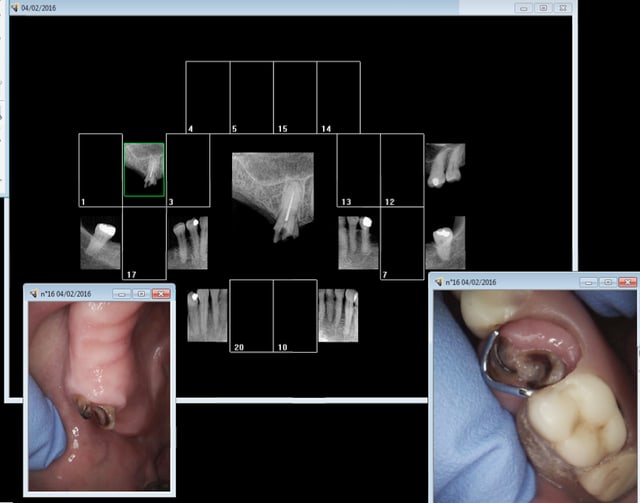Select the green-bordered x-ray thumbnail

[x=144, y=169]
